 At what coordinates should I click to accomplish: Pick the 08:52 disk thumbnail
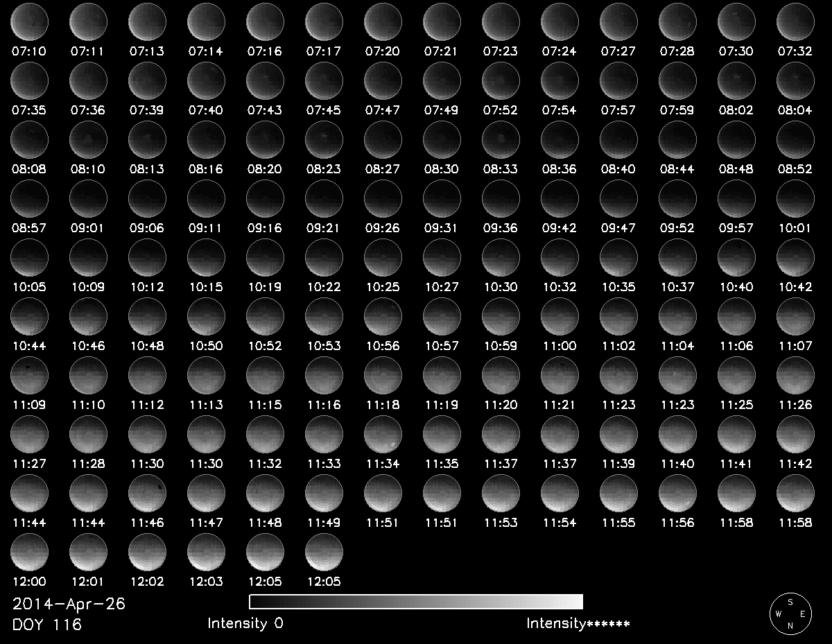coord(795,140)
